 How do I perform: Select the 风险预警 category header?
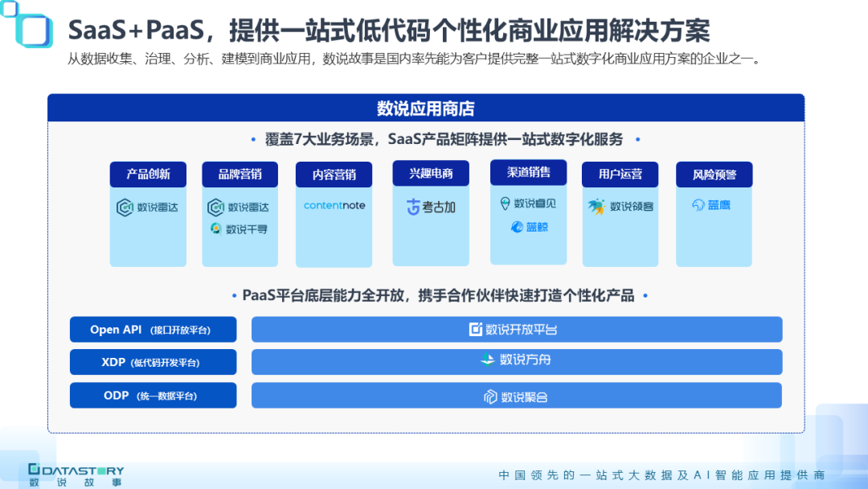[x=714, y=175]
